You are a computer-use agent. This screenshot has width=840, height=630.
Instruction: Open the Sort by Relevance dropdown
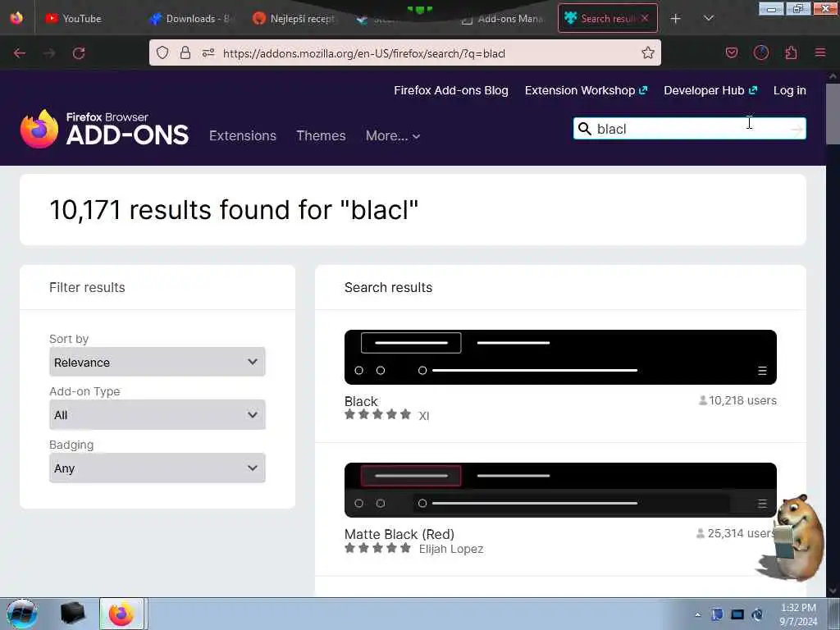(157, 362)
